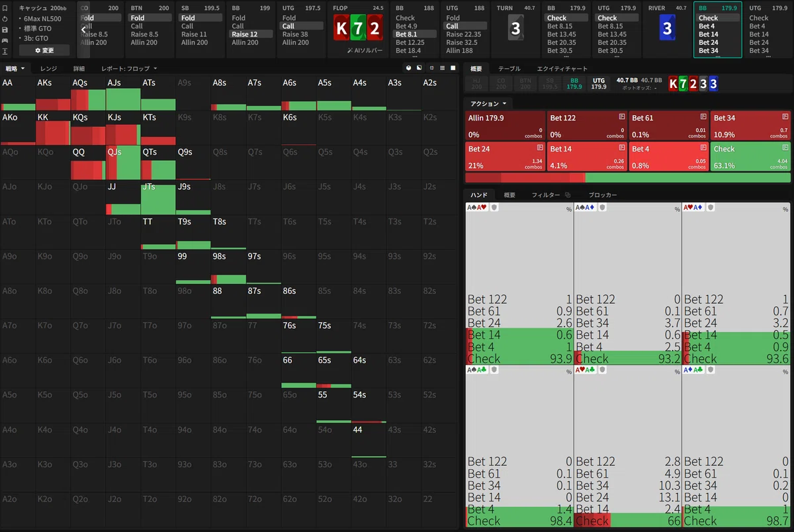The image size is (794, 532).
Task: Switch to the レンジ tab
Action: click(48, 68)
